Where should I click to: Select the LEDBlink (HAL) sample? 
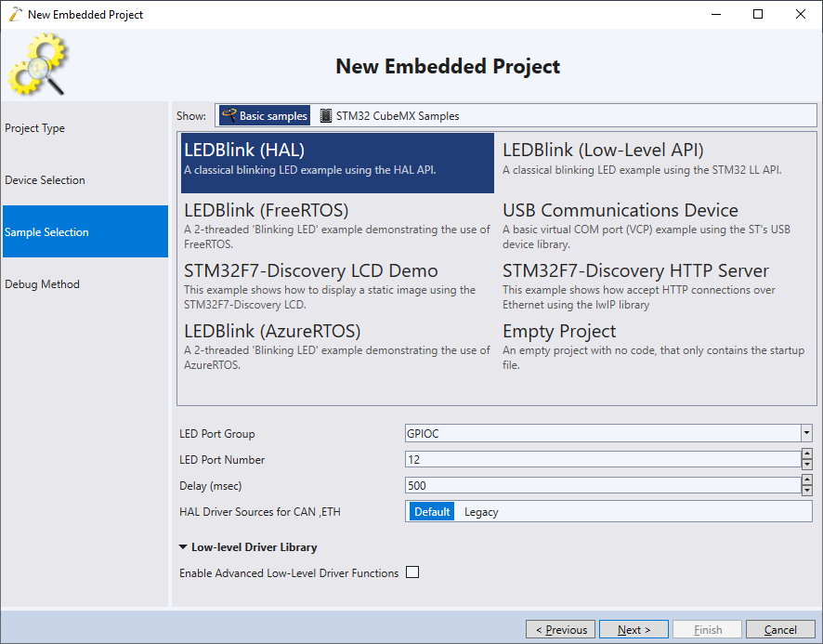[x=337, y=163]
